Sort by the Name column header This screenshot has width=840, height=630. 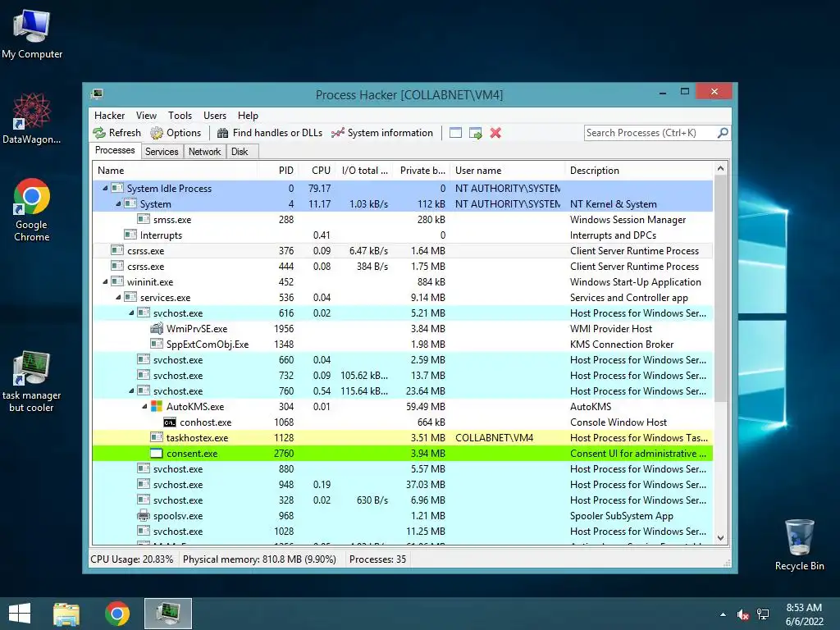pos(175,171)
